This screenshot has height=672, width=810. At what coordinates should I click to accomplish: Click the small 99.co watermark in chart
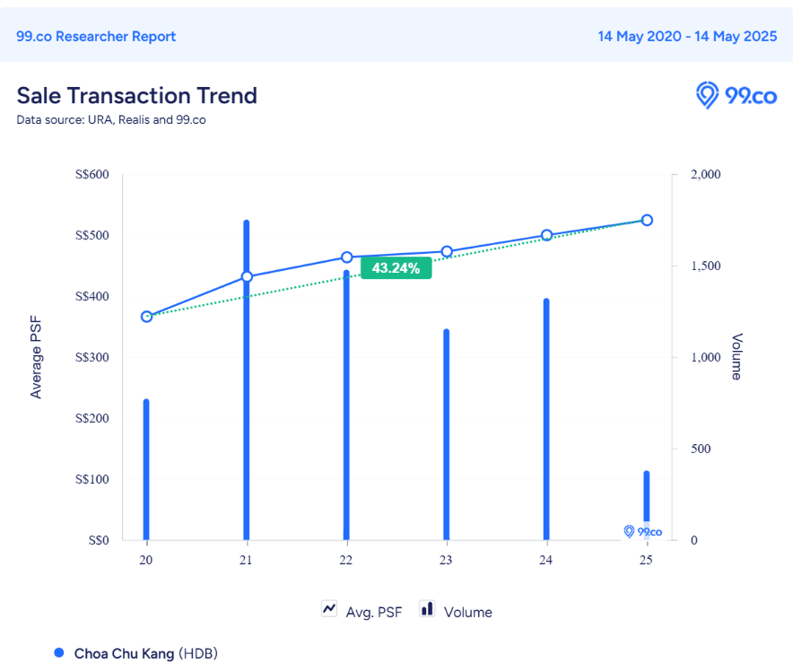pos(642,532)
